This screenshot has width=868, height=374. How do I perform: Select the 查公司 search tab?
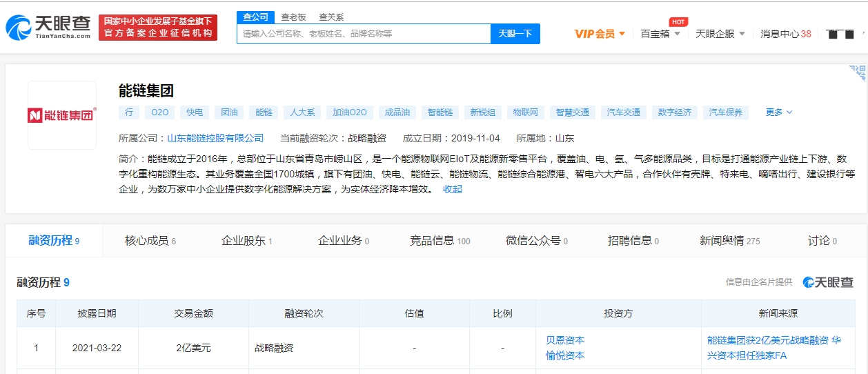(x=255, y=17)
